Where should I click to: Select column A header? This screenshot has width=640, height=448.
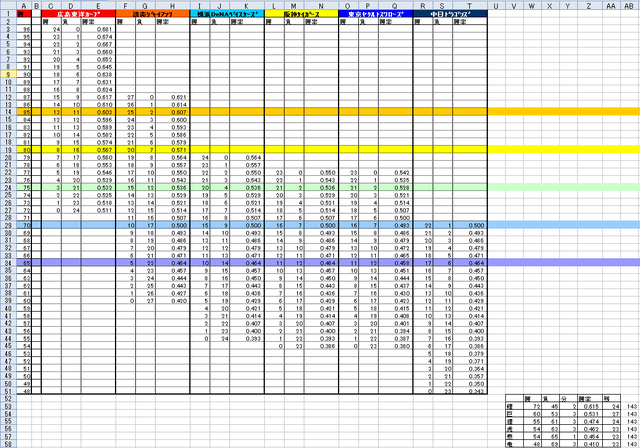(x=24, y=6)
